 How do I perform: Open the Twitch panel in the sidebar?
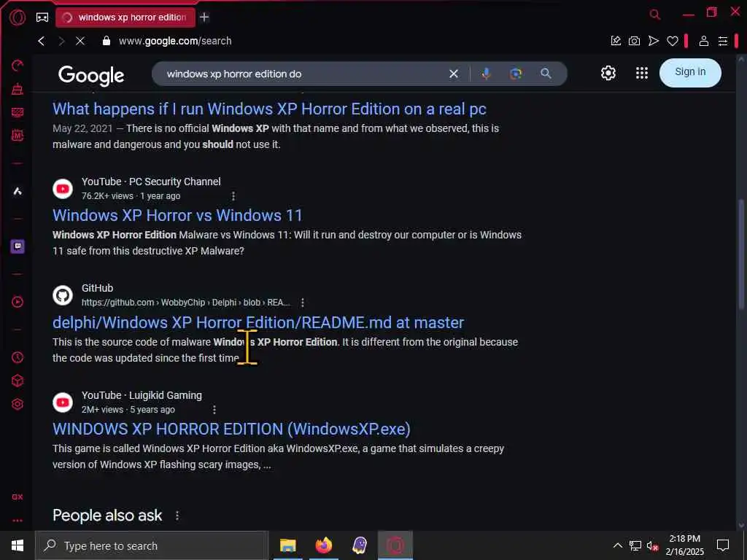point(18,246)
